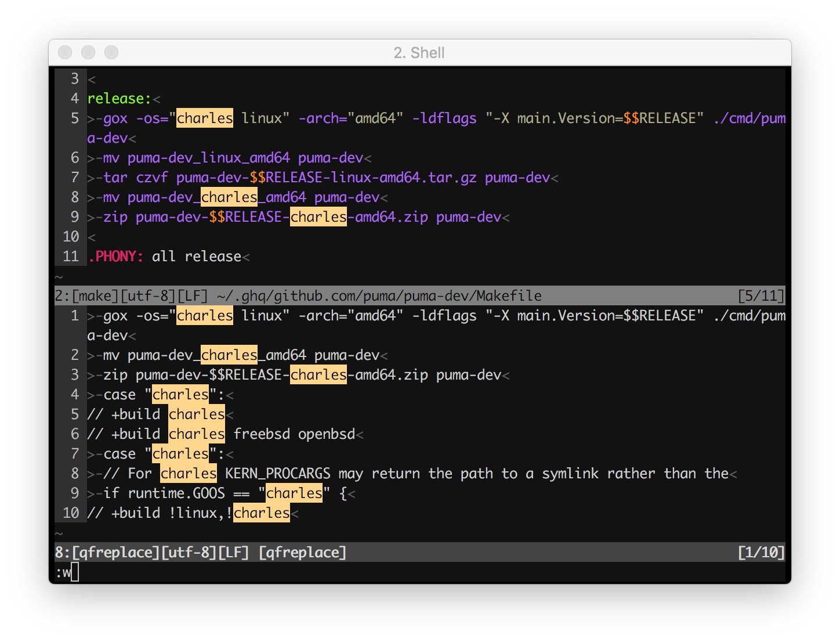
Task: Click the yellow minimize window button
Action: tap(88, 52)
